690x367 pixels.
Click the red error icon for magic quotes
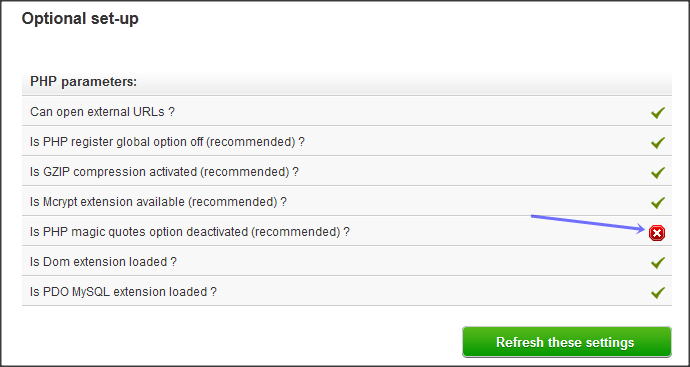(657, 233)
